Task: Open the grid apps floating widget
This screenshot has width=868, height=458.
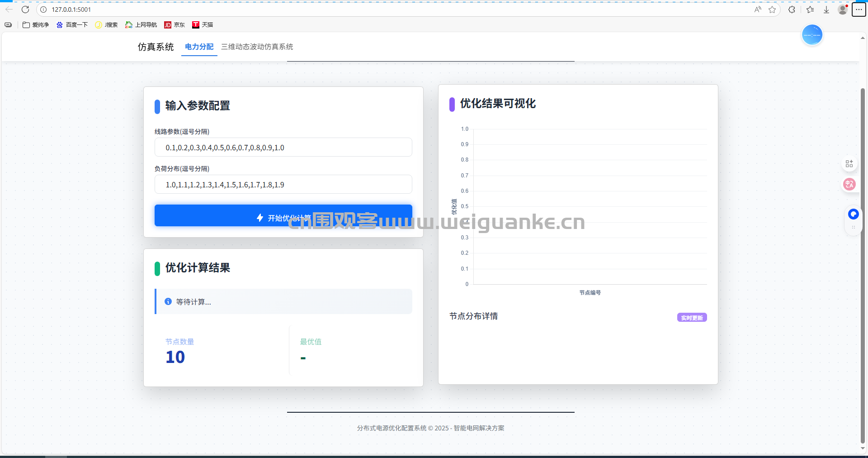Action: tap(849, 164)
